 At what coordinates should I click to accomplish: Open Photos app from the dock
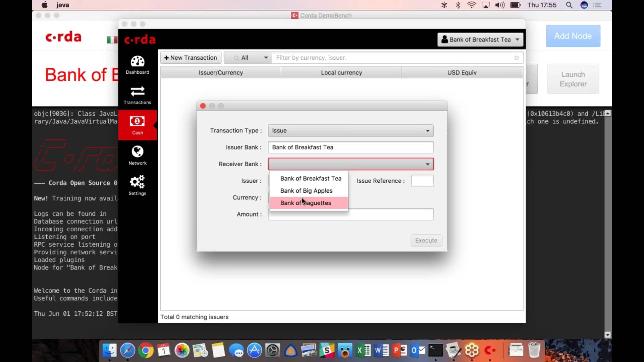coord(182,351)
